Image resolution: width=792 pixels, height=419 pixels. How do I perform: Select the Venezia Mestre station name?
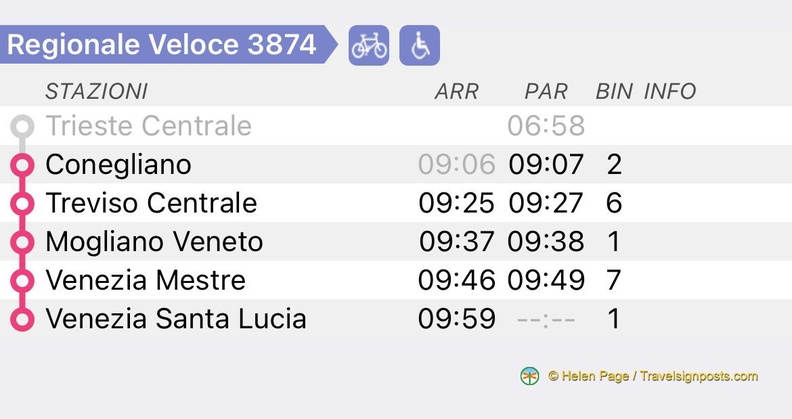tap(145, 281)
